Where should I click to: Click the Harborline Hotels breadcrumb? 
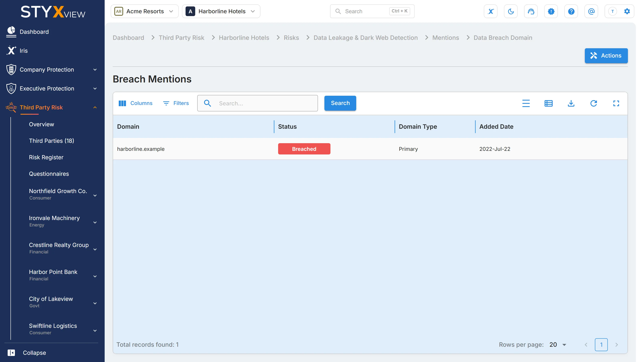[244, 37]
